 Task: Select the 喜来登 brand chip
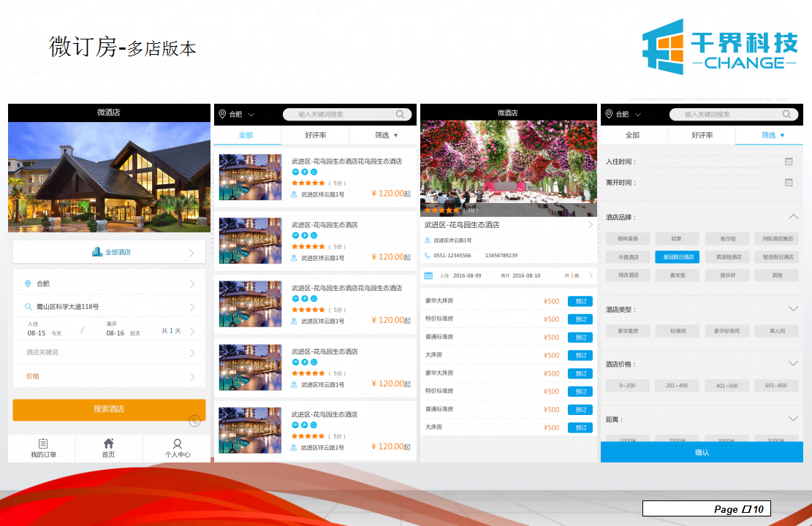pos(677,275)
